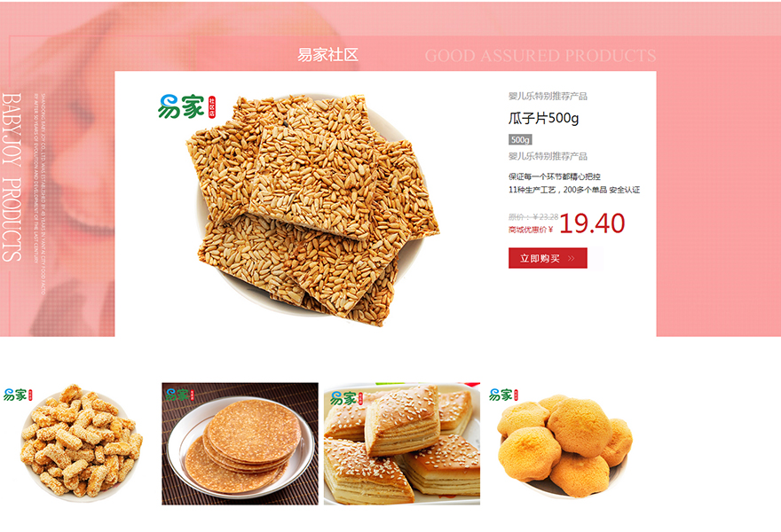Screen dimensions: 781x532
Task: Click 易家 logo on rice sticks thumbnail
Action: (15, 395)
